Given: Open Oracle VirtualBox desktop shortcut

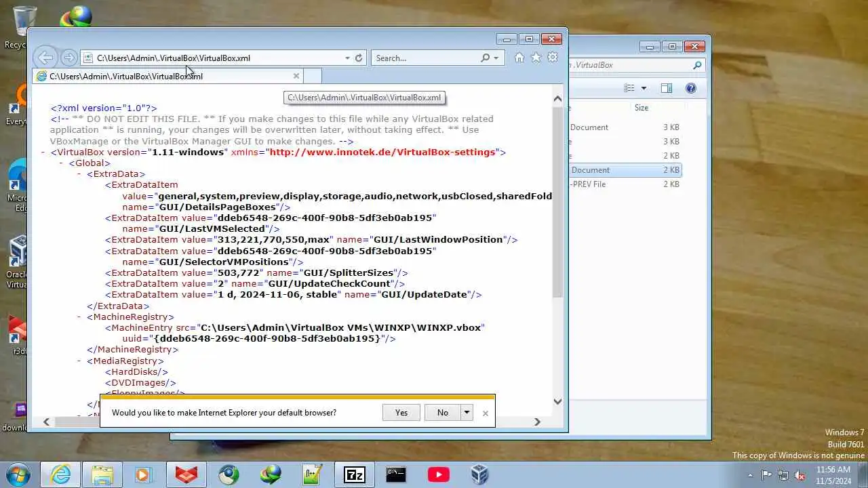Looking at the screenshot, I should point(16,262).
